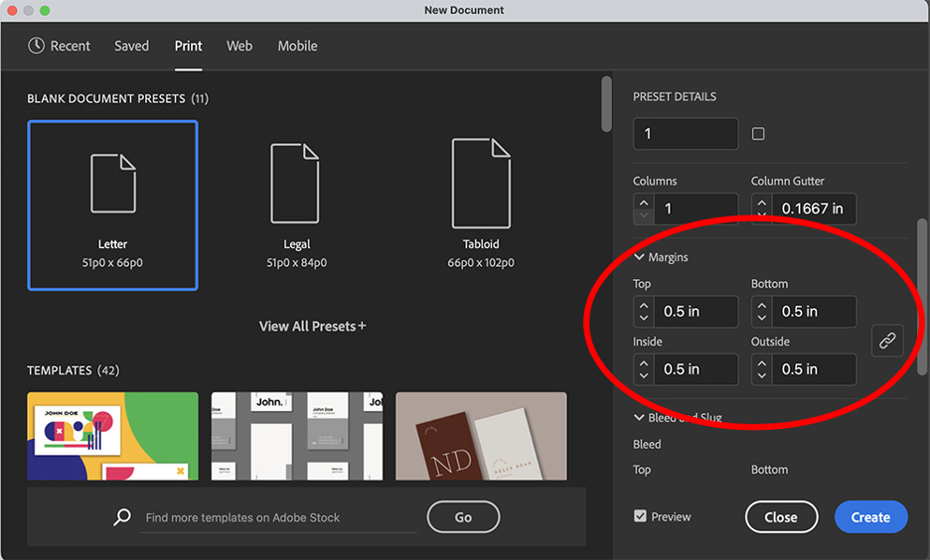
Task: Toggle the checkbox next to the pages field
Action: [758, 134]
